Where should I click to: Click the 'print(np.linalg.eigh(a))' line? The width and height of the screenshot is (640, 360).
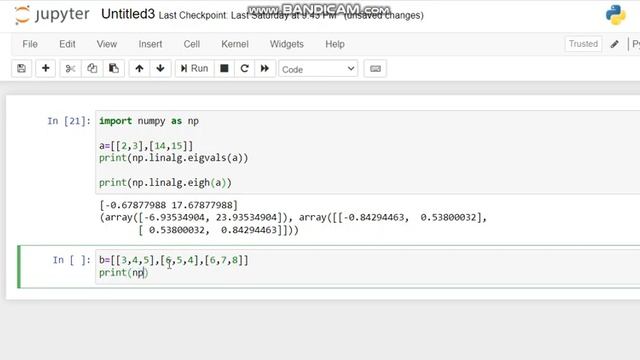click(165, 183)
